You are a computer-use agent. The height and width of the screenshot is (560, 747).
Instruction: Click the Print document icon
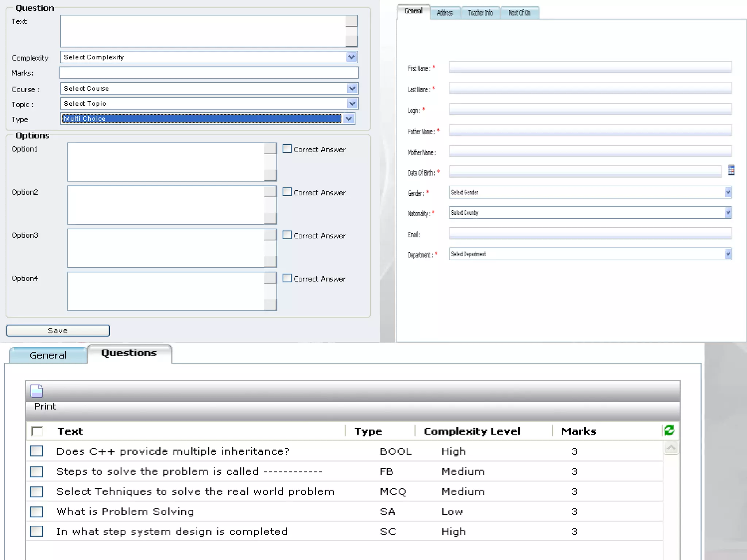[x=36, y=391]
